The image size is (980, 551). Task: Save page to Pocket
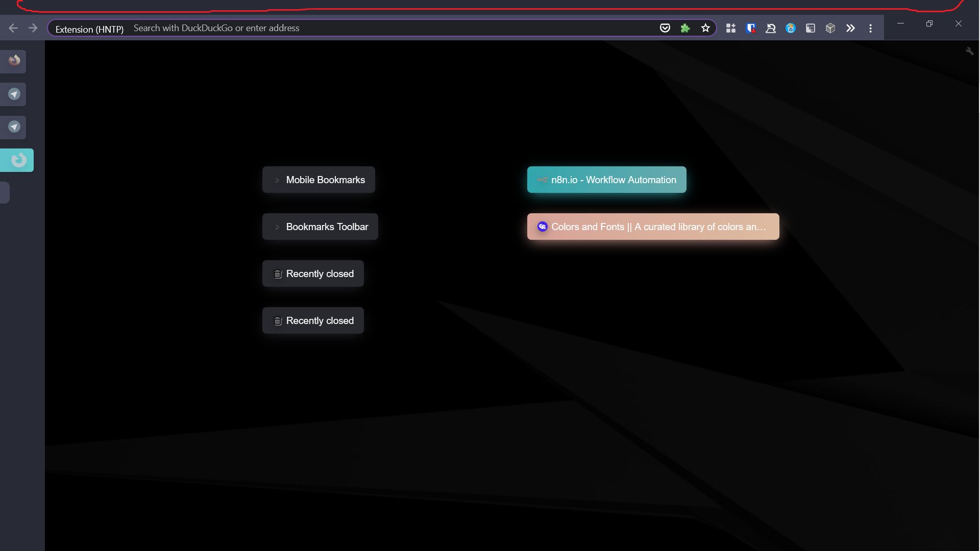pyautogui.click(x=665, y=28)
